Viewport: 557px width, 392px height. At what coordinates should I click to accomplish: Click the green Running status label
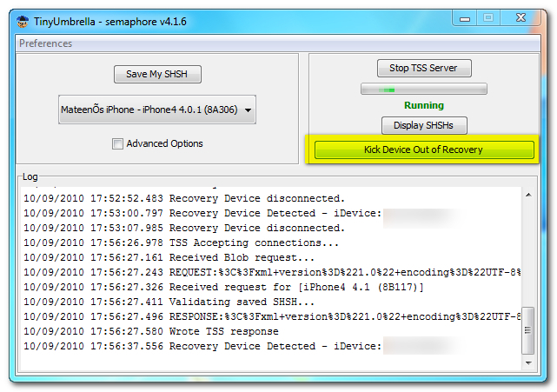423,105
